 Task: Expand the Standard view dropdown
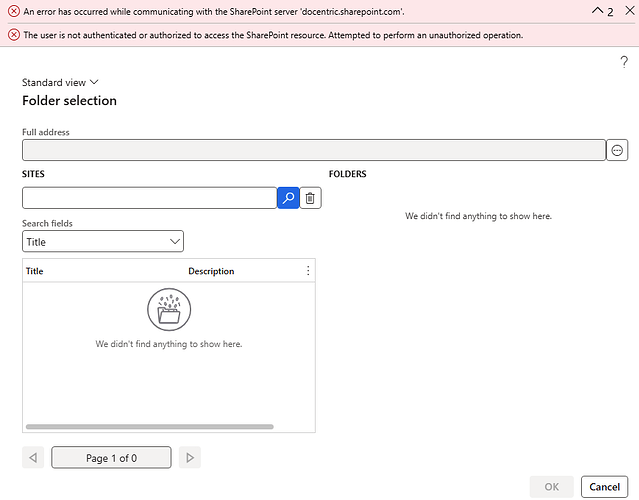tap(60, 83)
